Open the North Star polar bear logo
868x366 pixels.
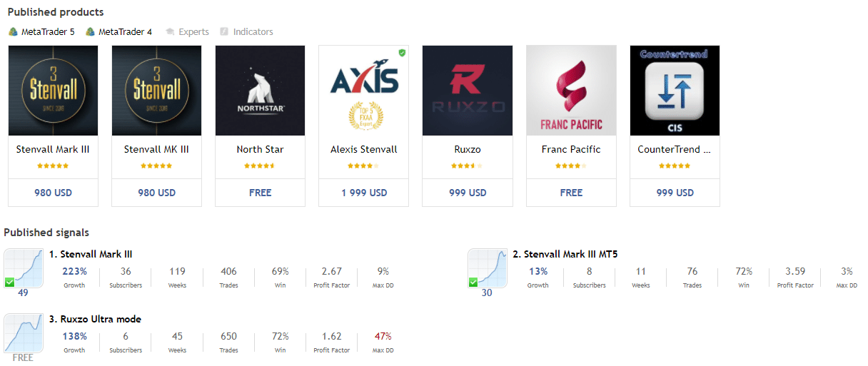click(x=260, y=91)
